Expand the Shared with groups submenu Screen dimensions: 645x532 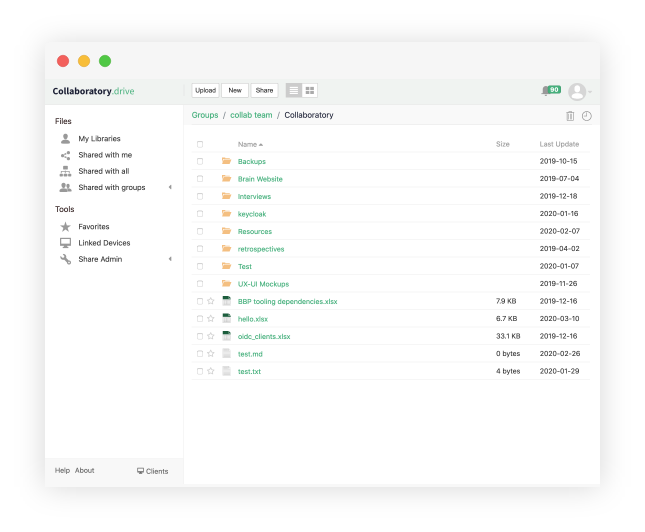click(170, 187)
